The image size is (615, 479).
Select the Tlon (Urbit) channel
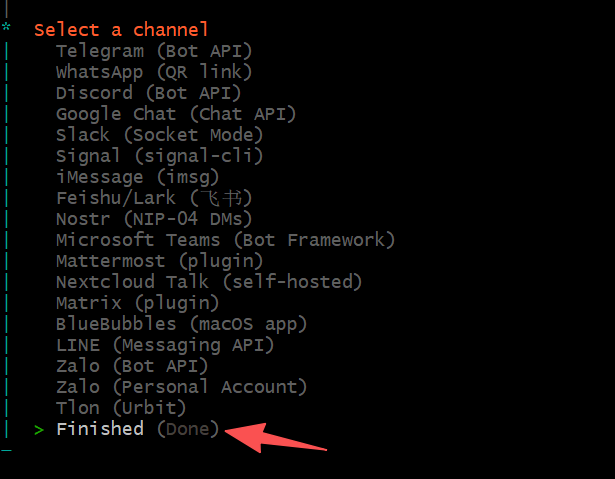coord(121,408)
